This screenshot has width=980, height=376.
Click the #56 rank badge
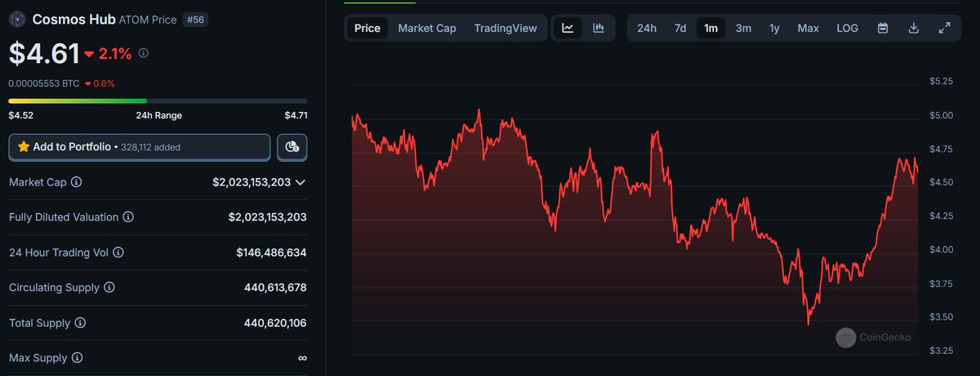(194, 20)
